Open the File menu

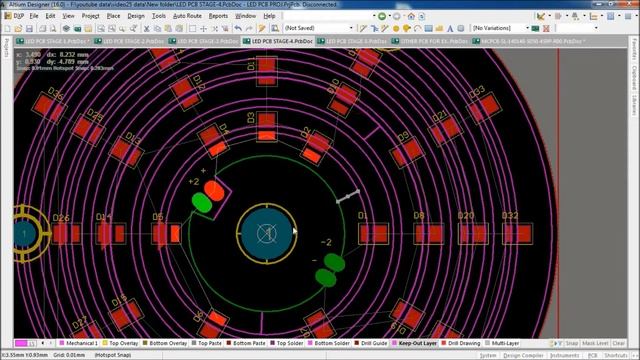tap(34, 16)
